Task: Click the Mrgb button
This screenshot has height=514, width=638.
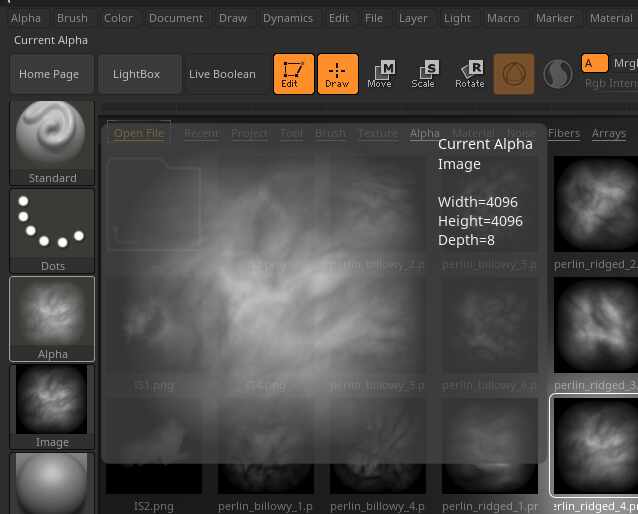Action: (625, 63)
